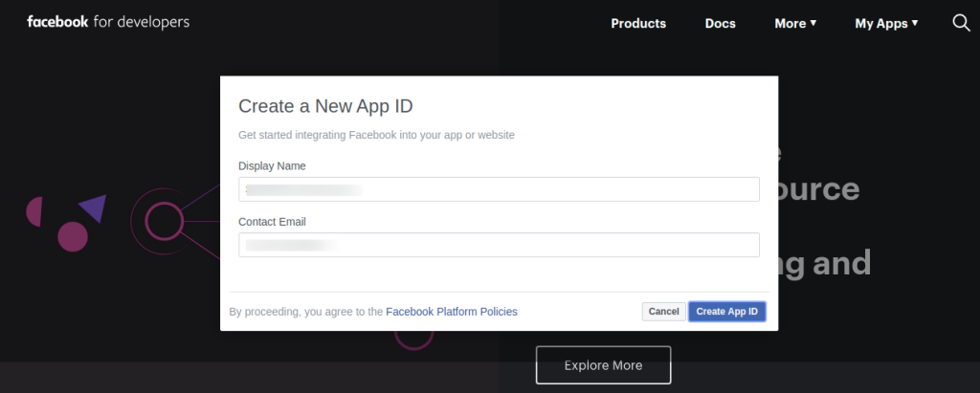
Task: Open the Facebook for developers logo
Action: click(108, 23)
